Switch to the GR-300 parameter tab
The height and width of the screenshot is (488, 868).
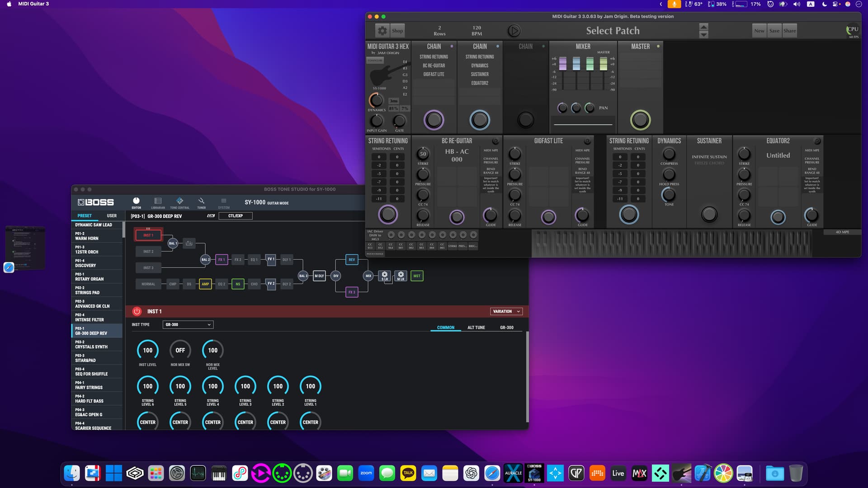point(507,328)
